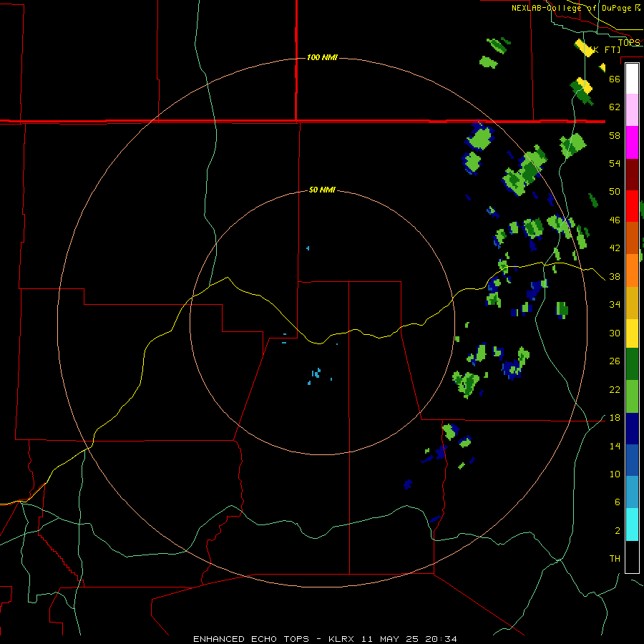Click the dark green 22-26 legend swatch

[x=632, y=364]
